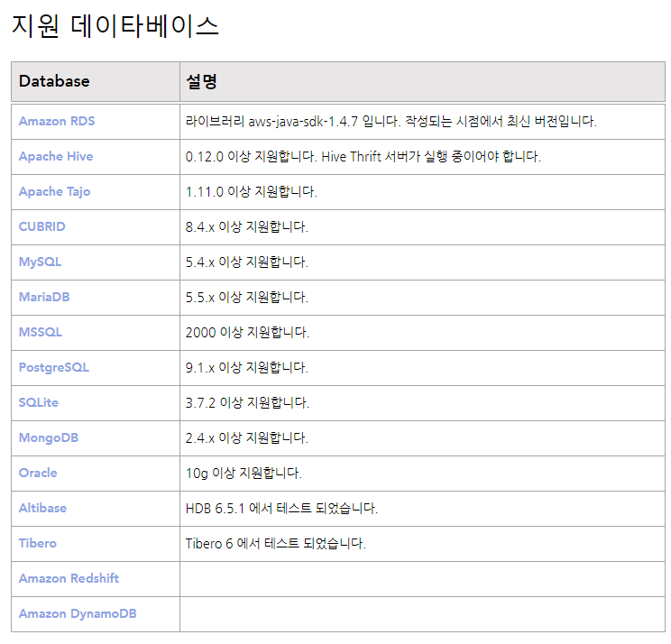Open the Altibase link

click(x=42, y=508)
